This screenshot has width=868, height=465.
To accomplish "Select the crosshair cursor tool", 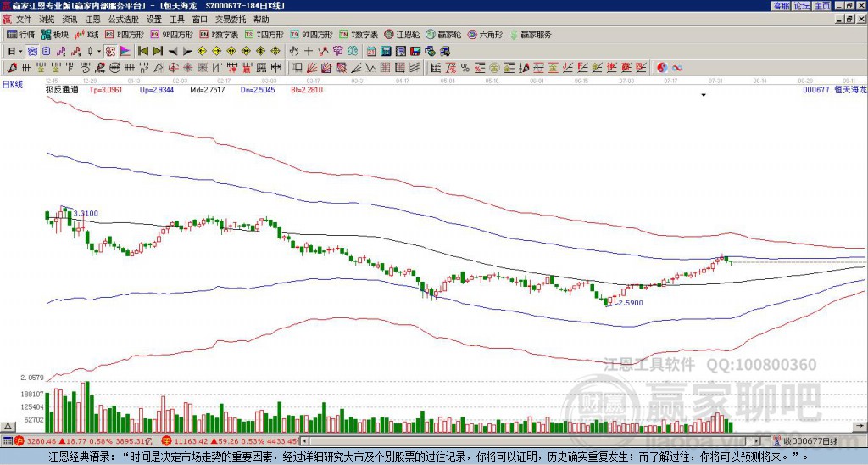I will (309, 51).
